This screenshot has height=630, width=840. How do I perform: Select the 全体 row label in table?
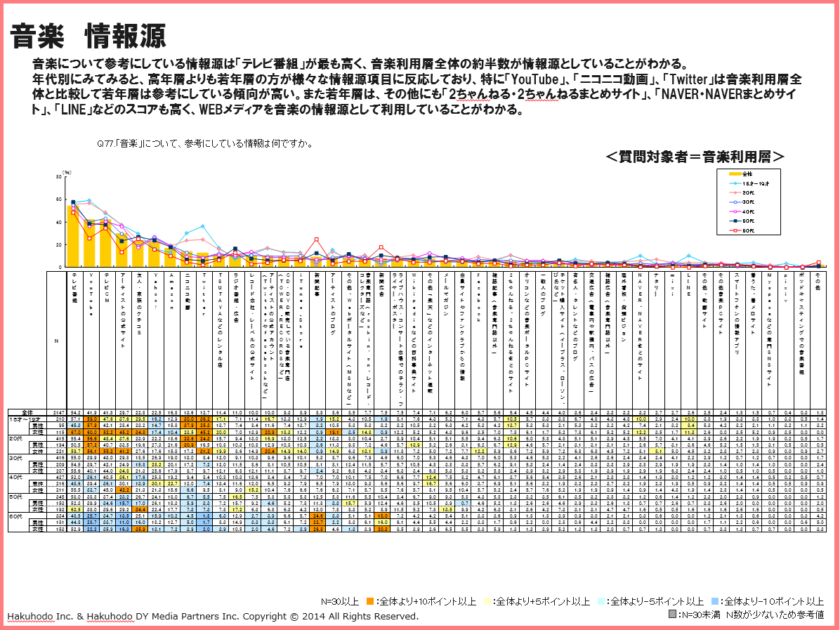tap(28, 412)
